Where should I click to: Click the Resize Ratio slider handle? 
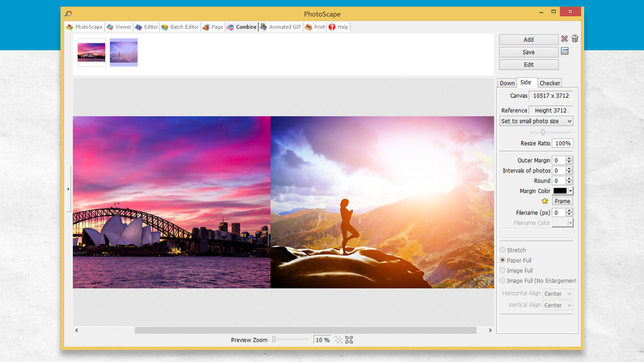click(543, 132)
